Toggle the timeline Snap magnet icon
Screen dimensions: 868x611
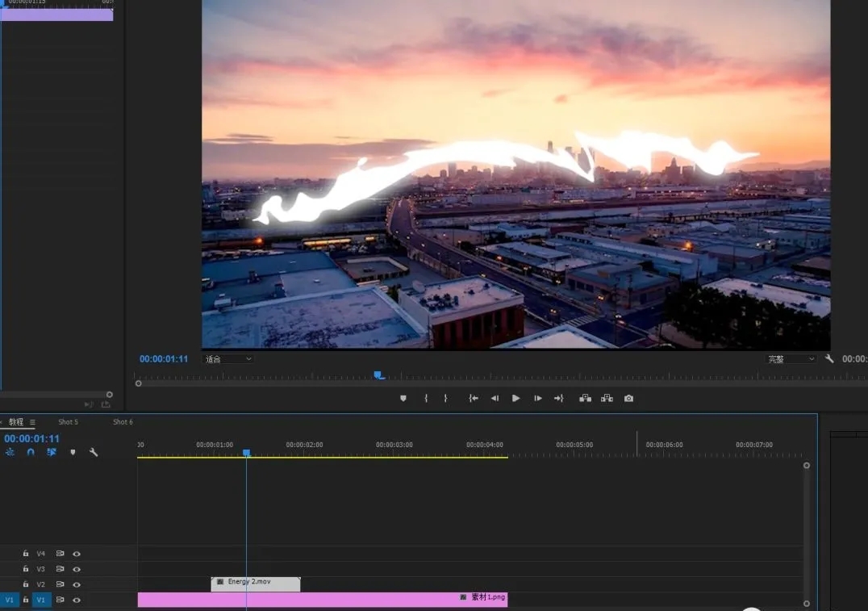31,453
